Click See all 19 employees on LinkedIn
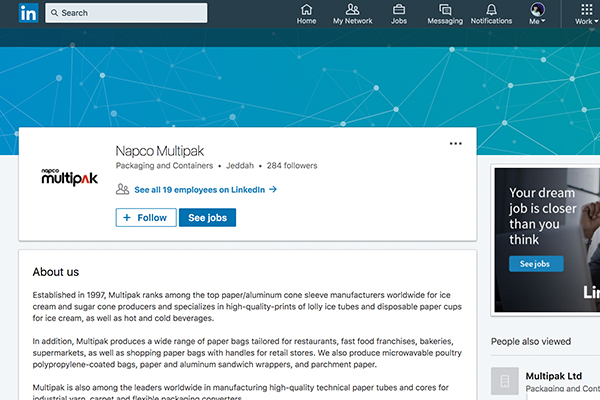This screenshot has height=400, width=600. point(205,190)
